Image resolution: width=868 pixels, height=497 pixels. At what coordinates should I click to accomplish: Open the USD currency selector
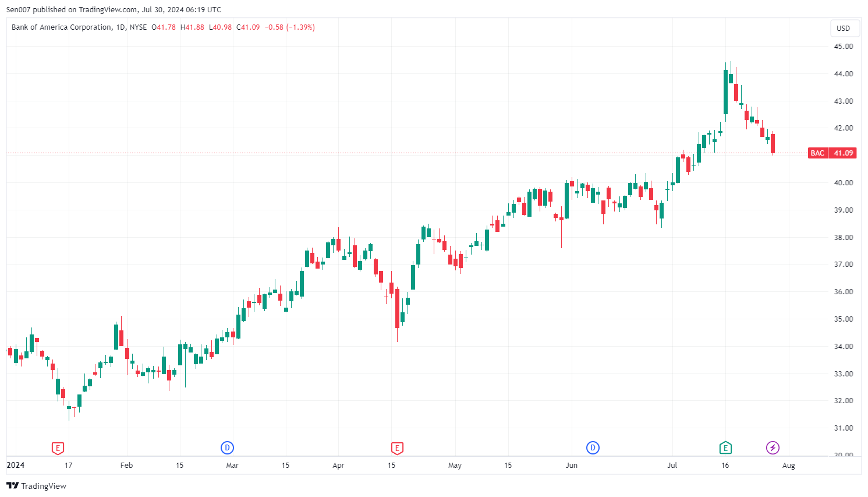pos(843,28)
